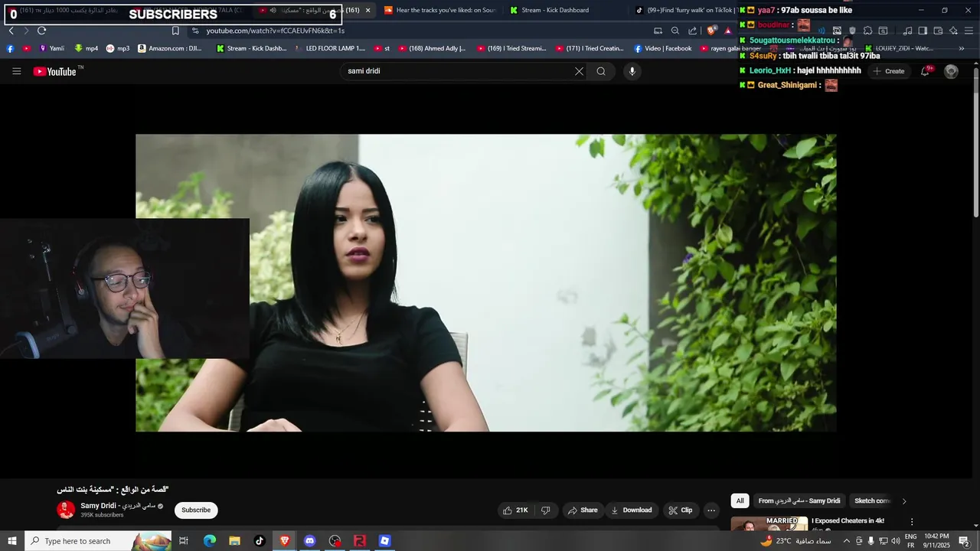The image size is (980, 551).
Task: Show hidden system tray icons
Action: (x=846, y=541)
